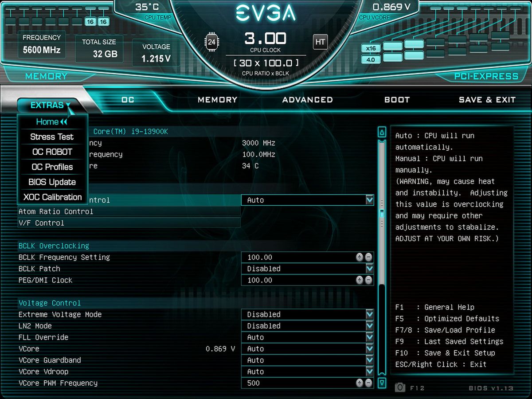Open the LN2 Mode dropdown
Viewport: 532px width, 399px height.
point(308,326)
